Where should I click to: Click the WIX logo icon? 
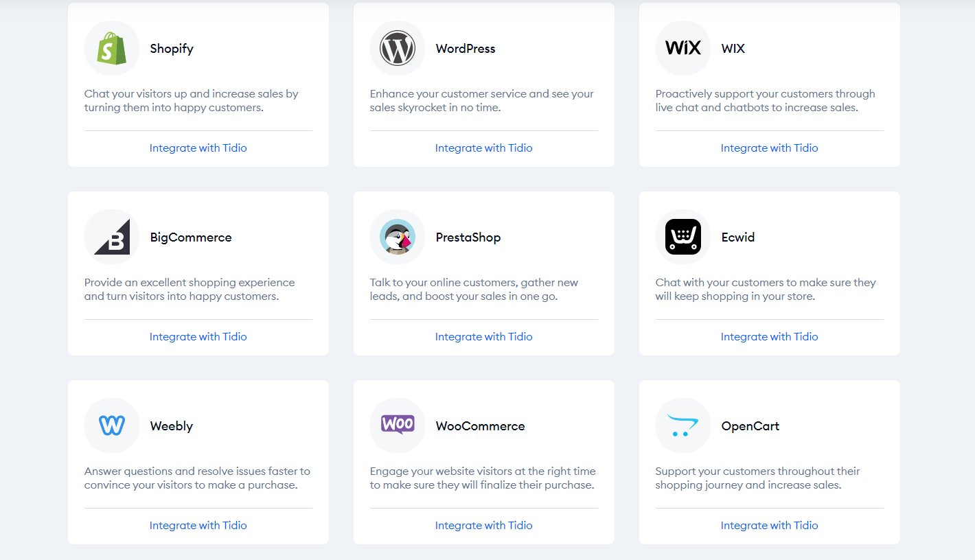coord(683,48)
